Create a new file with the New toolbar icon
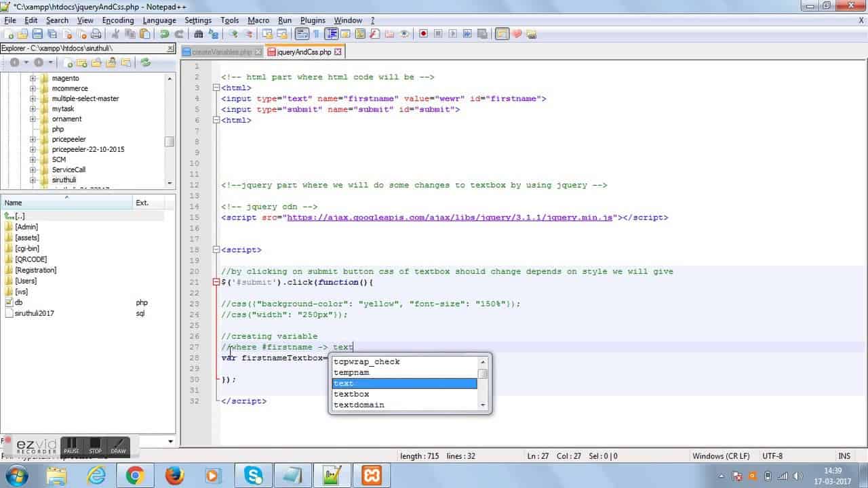Image resolution: width=868 pixels, height=488 pixels. (10, 34)
